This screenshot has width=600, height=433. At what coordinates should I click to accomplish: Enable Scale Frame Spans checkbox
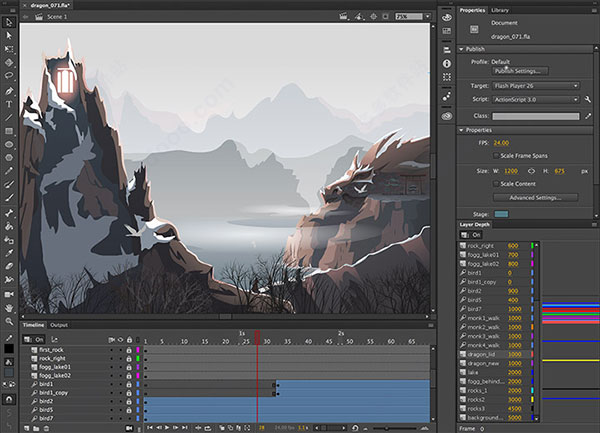pos(496,156)
